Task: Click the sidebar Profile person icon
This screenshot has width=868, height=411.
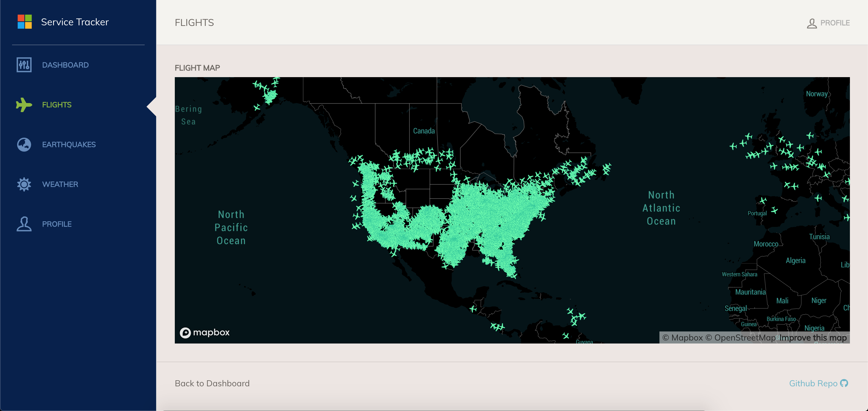Action: pos(24,224)
